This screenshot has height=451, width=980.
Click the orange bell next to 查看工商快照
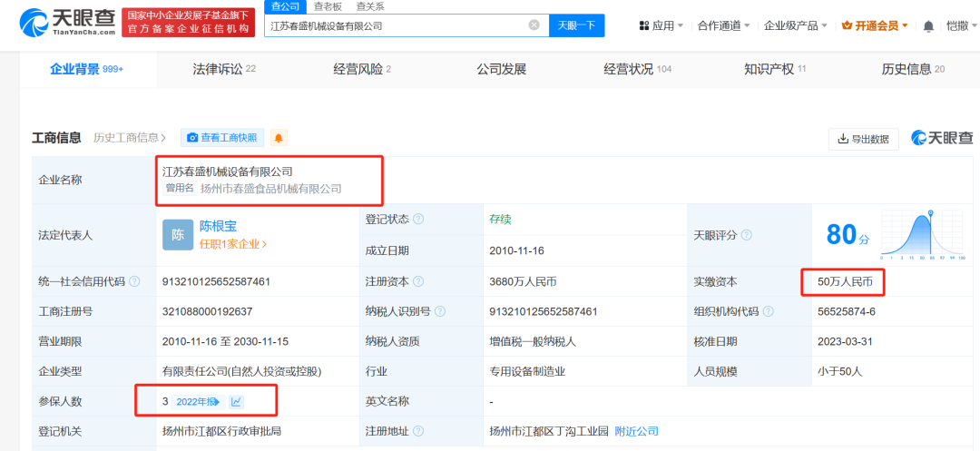[x=279, y=137]
